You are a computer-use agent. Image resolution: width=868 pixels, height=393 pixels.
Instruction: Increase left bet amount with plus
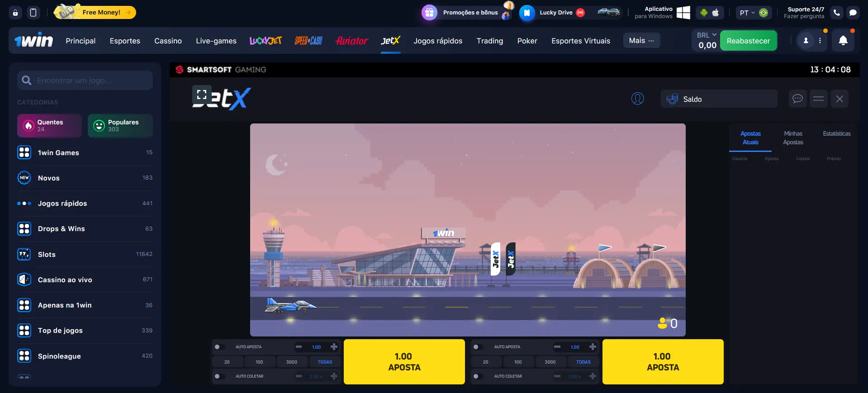334,347
